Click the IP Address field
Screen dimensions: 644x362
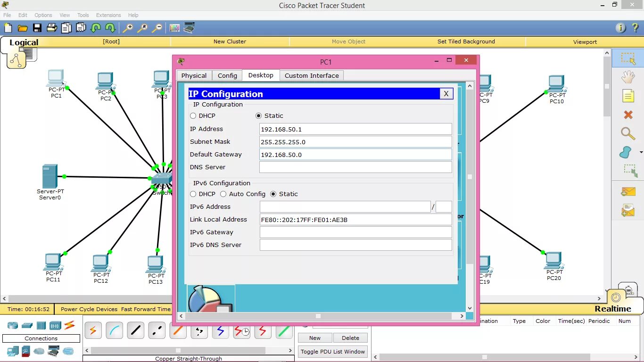(x=355, y=129)
